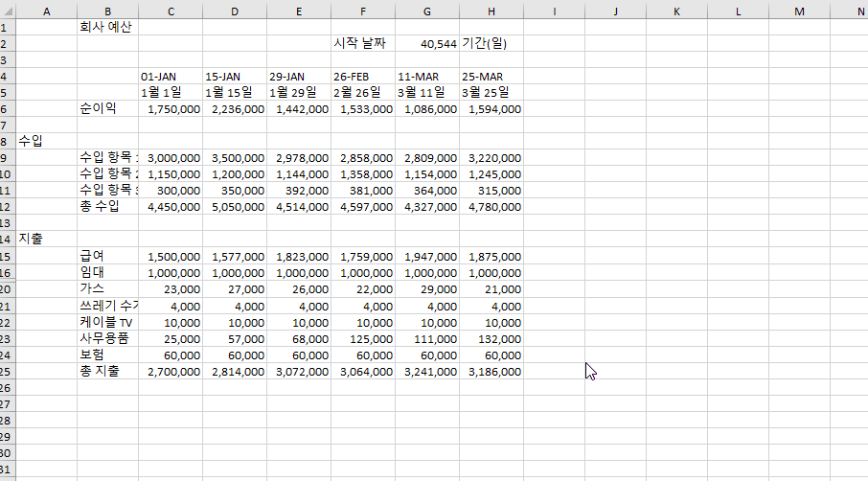Select income value 3,000,000
Viewport: 868px width, 481px height.
coord(171,158)
